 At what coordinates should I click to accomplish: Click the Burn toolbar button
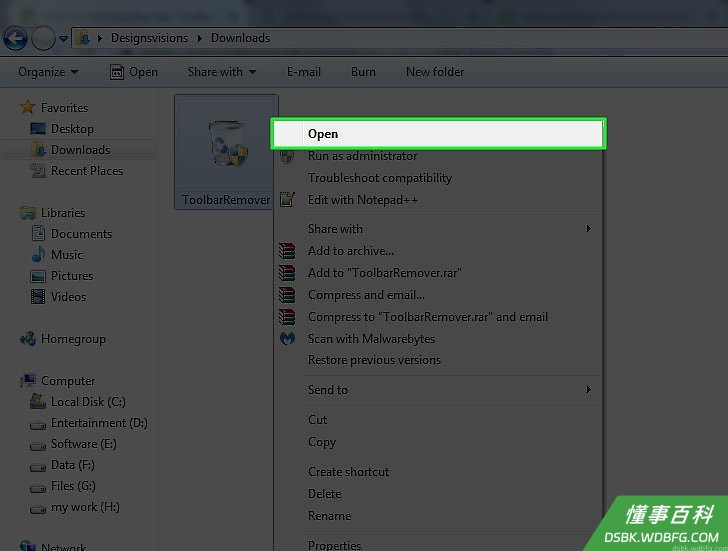click(363, 72)
